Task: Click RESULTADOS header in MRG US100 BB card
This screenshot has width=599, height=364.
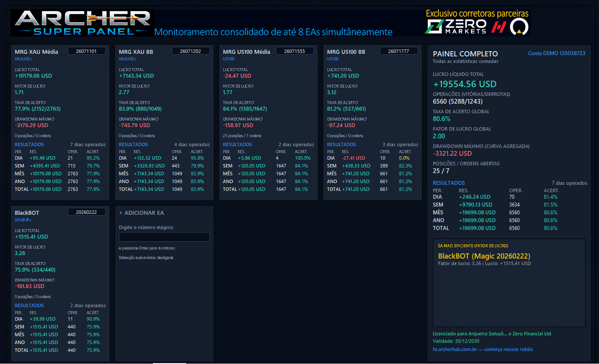Action: (x=341, y=144)
